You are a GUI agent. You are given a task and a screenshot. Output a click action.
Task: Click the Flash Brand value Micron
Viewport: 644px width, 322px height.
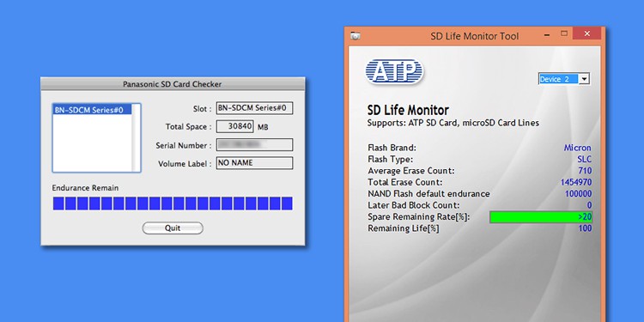click(578, 148)
